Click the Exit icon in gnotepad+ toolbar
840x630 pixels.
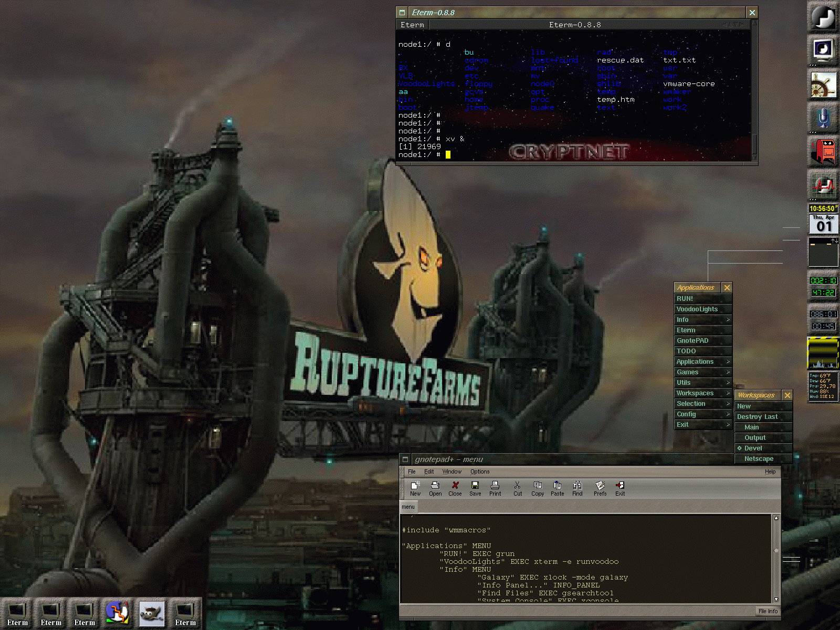point(620,488)
